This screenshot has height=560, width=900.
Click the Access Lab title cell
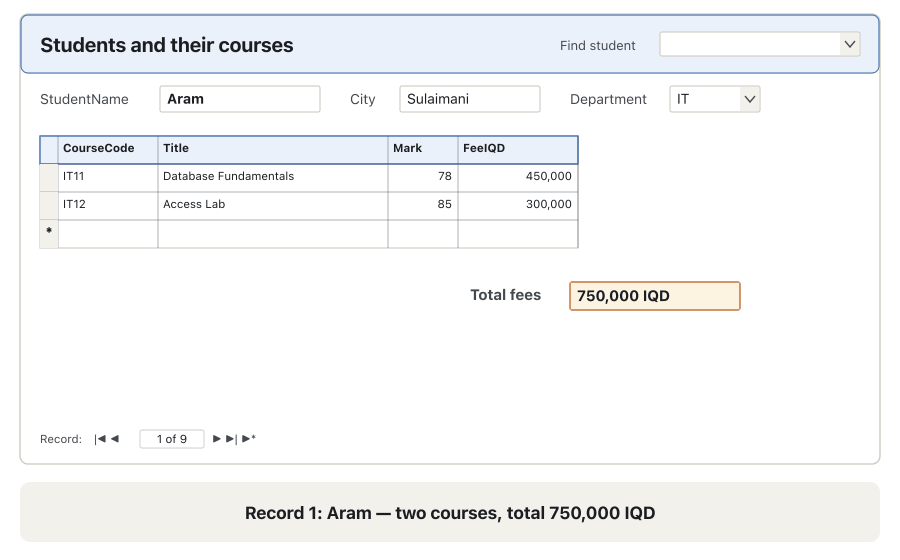click(x=273, y=206)
